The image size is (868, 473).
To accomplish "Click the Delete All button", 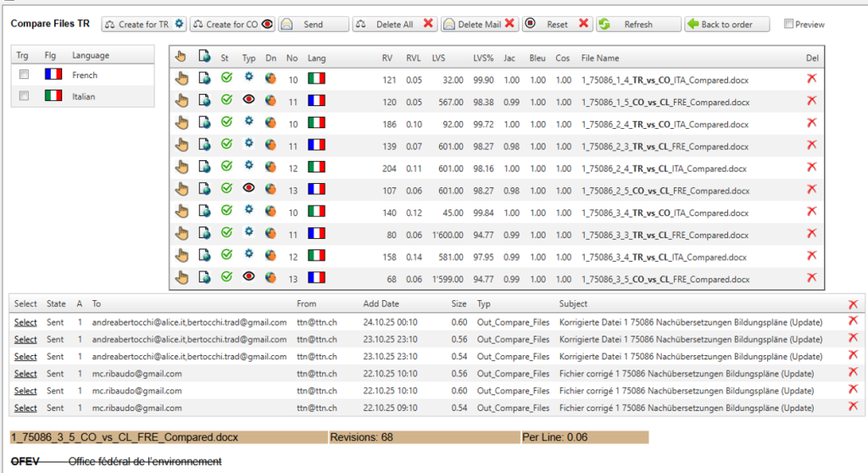I will [x=394, y=25].
